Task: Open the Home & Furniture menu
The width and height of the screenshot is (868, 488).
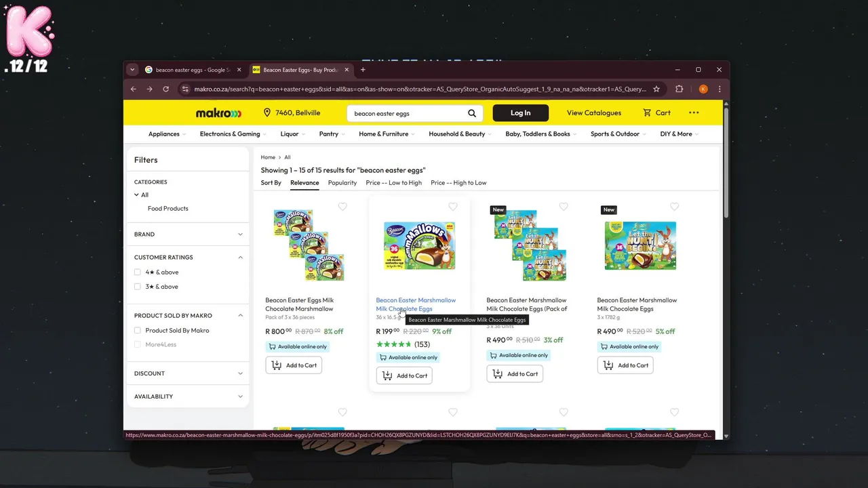Action: 387,134
